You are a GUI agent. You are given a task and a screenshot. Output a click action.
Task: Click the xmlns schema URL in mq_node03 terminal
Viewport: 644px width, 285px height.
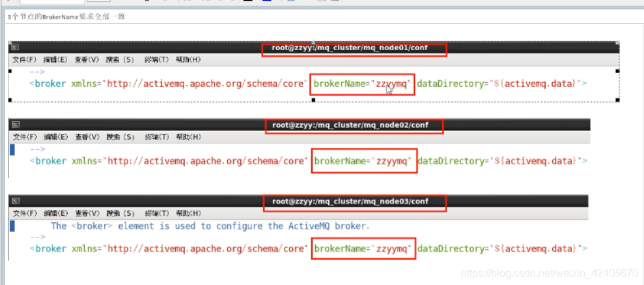[205, 249]
